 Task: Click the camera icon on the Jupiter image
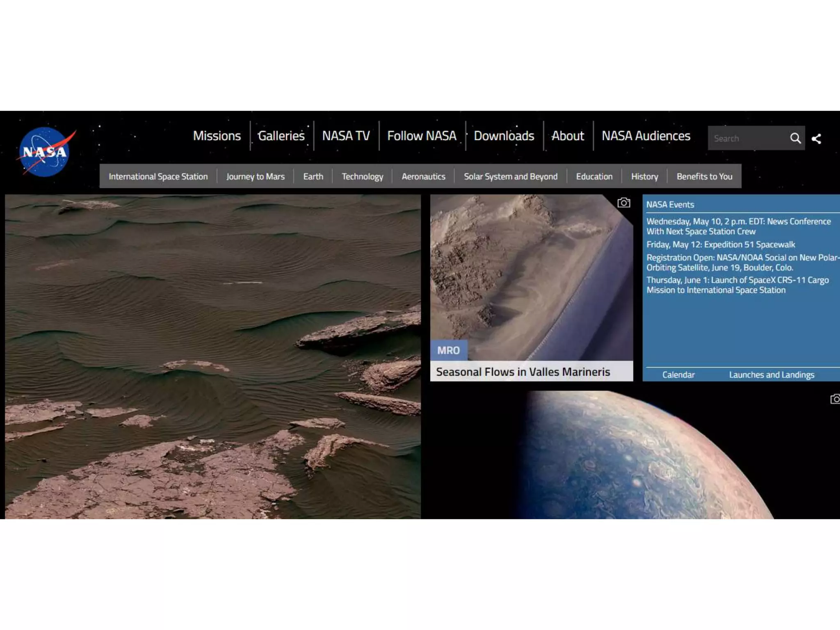(835, 399)
